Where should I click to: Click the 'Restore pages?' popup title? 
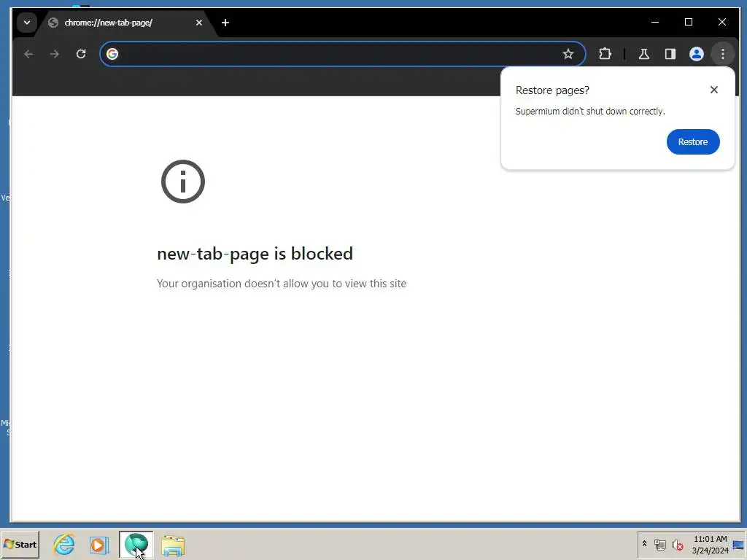pos(553,90)
